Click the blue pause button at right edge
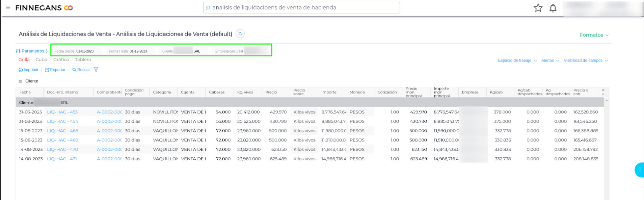This screenshot has height=200, width=644. click(639, 170)
